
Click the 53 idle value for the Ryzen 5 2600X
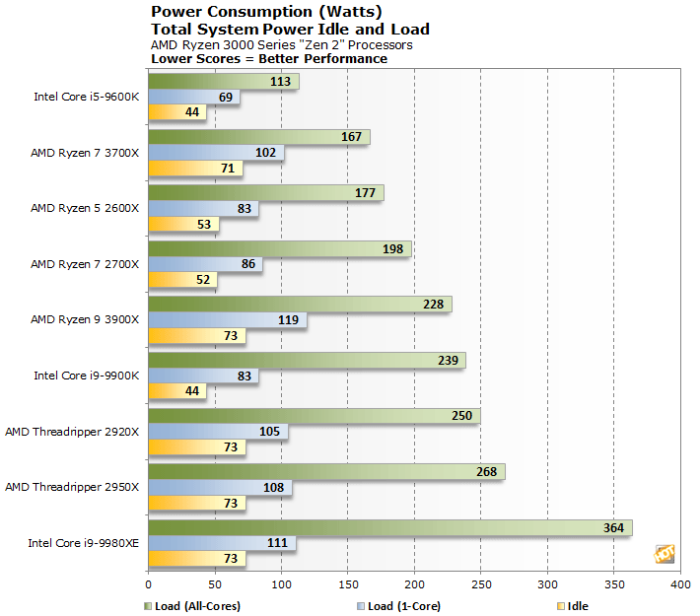204,225
